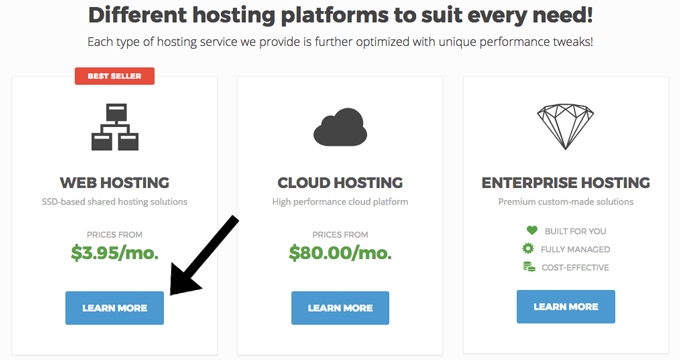Click the 'FULLY MANAGED' label
680x360 pixels.
(x=575, y=249)
